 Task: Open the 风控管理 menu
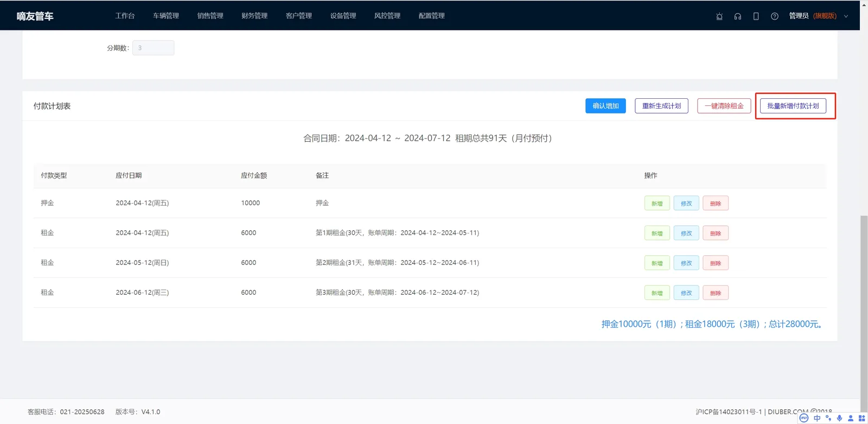387,16
